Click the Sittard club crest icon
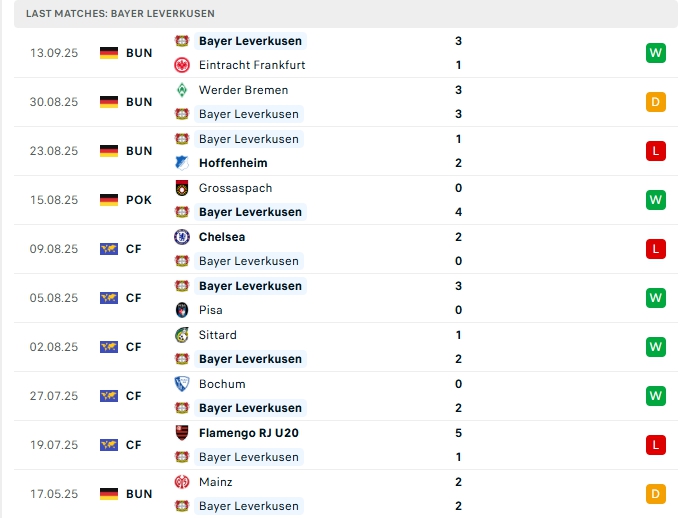The image size is (690, 518). coord(182,335)
